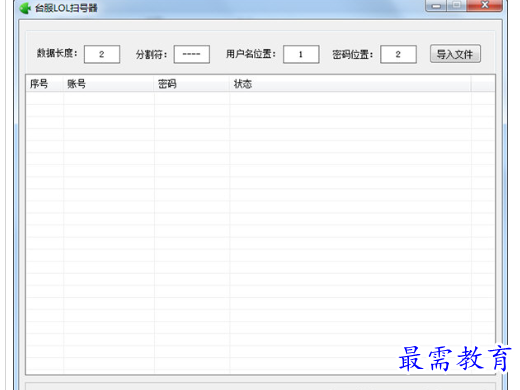The height and width of the screenshot is (390, 520).
Task: Click the 密码位置 label text
Action: click(352, 54)
